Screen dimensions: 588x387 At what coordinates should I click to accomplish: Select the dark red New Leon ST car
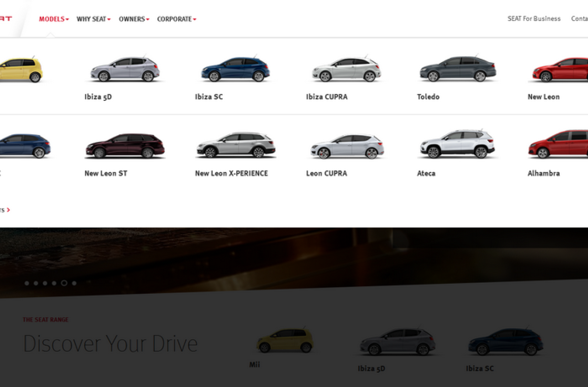click(x=125, y=146)
